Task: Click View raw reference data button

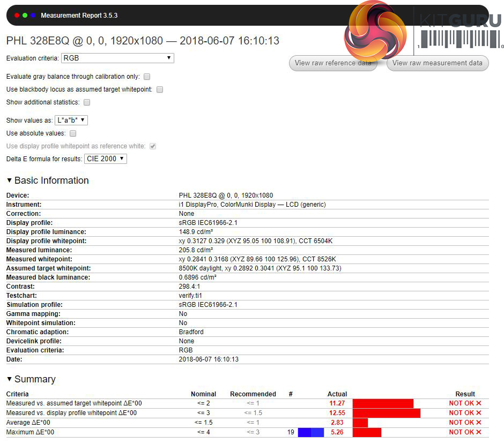Action: (x=333, y=63)
